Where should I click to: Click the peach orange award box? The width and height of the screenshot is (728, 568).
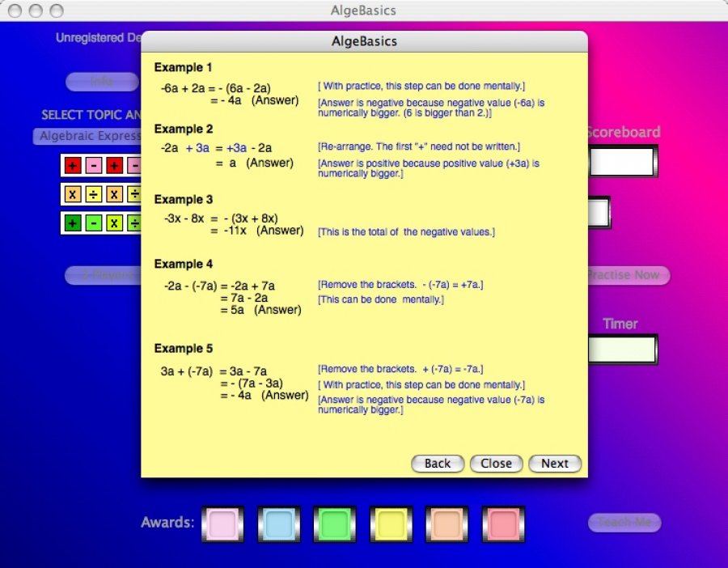coord(447,523)
